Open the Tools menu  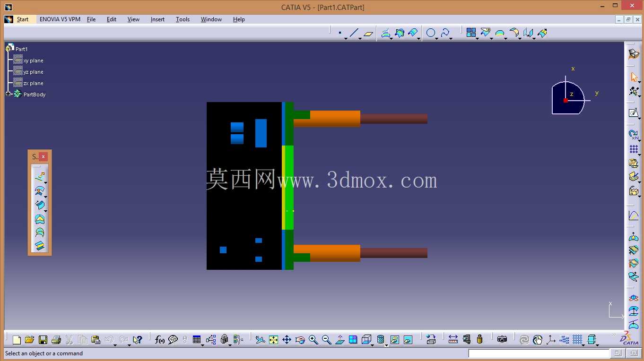click(183, 19)
